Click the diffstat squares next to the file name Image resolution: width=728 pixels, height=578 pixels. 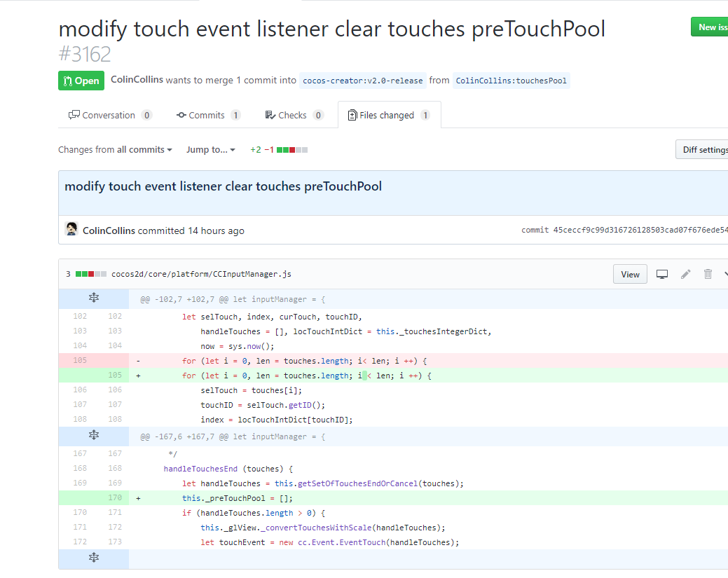[91, 274]
